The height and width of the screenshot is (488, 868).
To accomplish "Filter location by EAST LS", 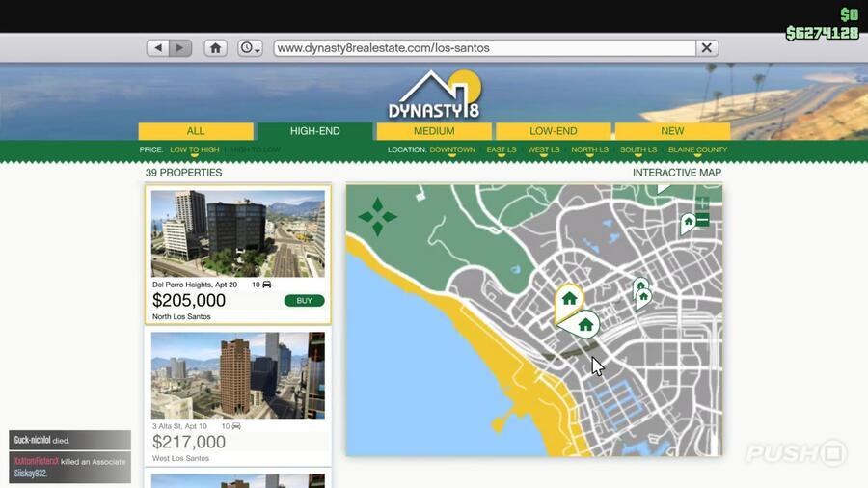I will 501,149.
